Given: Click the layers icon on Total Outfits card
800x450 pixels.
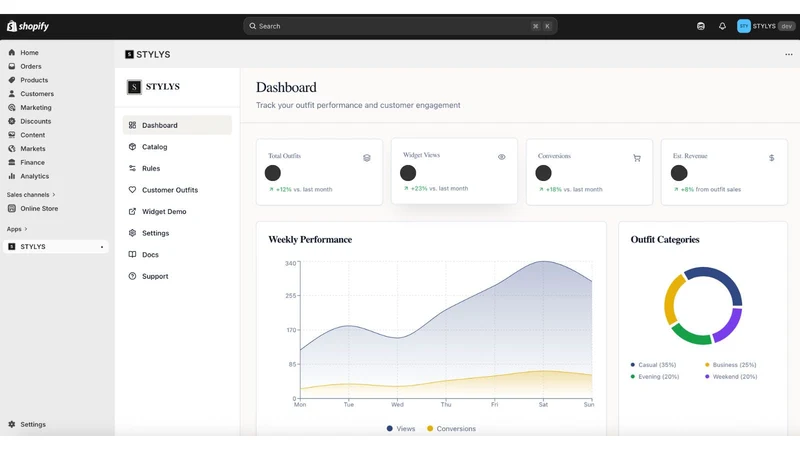Looking at the screenshot, I should [366, 158].
